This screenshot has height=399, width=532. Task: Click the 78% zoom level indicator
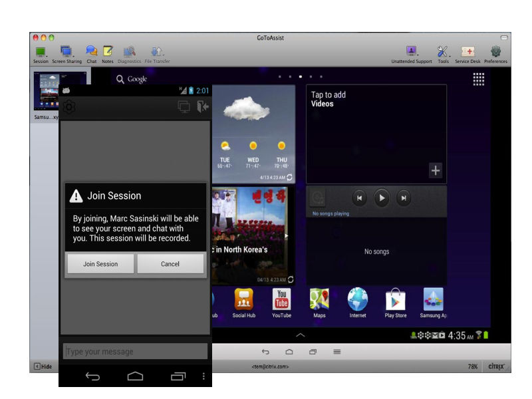point(473,366)
